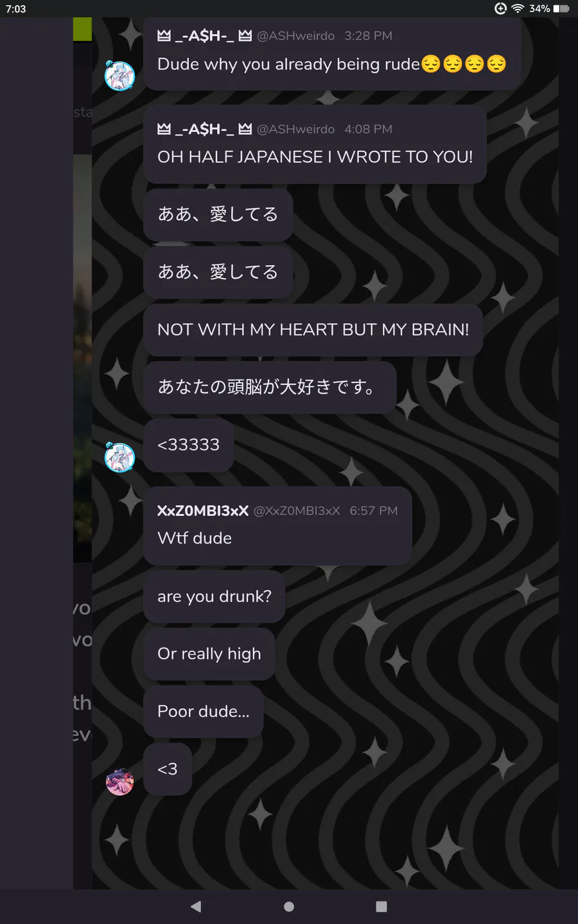Viewport: 578px width, 924px height.
Task: Open the @XxZ0MBI3xX username handle
Action: click(297, 511)
